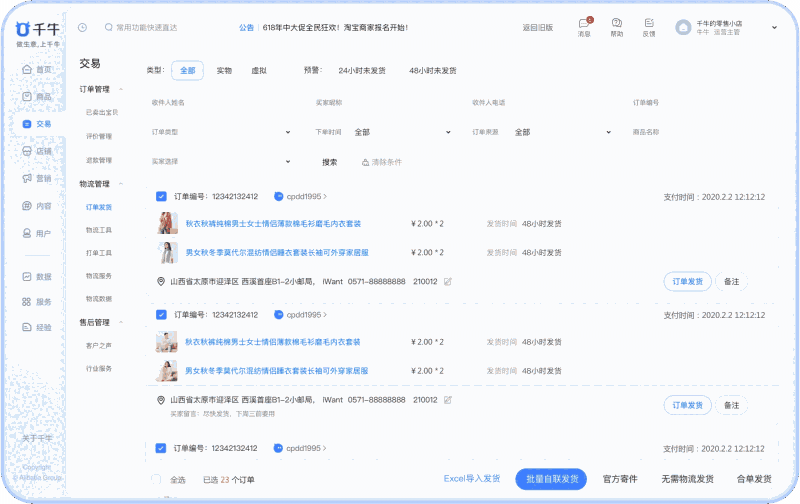Open 退款管理 menu item

[99, 160]
